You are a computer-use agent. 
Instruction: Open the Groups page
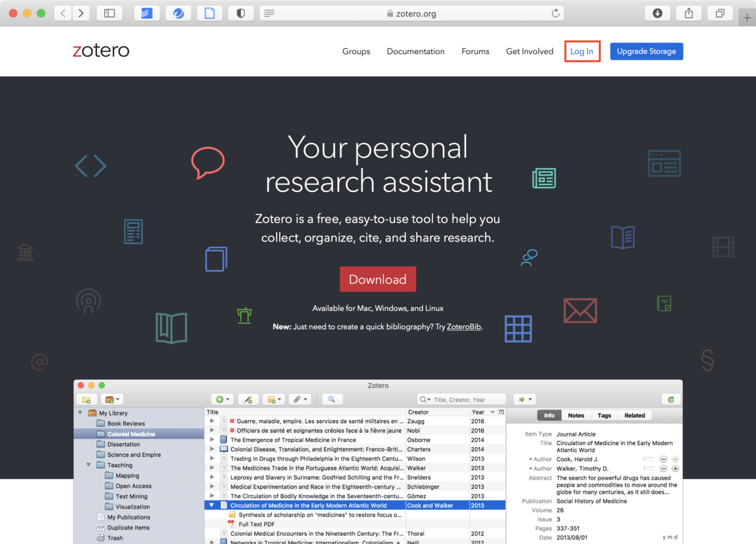tap(356, 52)
